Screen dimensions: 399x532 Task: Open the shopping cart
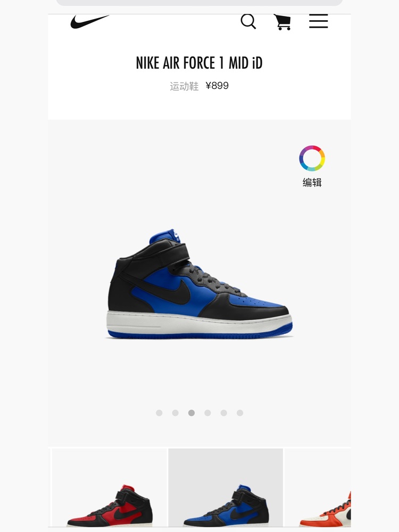(x=282, y=22)
